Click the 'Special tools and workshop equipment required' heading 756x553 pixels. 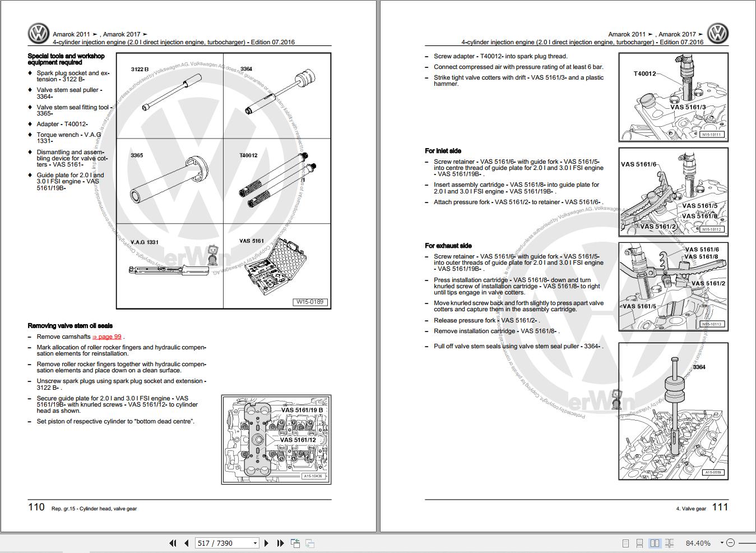[x=66, y=59]
